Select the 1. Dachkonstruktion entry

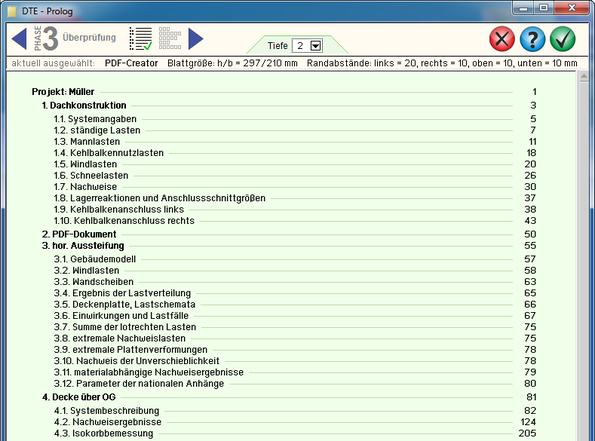pos(84,106)
